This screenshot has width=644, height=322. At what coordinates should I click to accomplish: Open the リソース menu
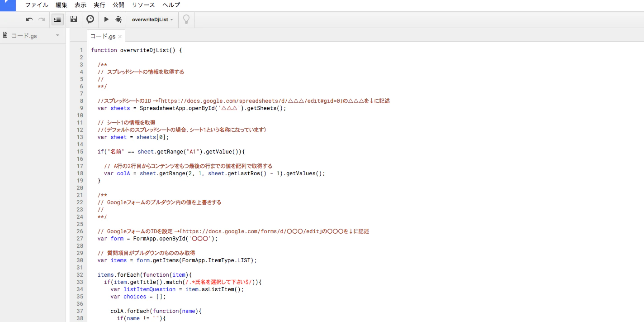click(x=143, y=5)
